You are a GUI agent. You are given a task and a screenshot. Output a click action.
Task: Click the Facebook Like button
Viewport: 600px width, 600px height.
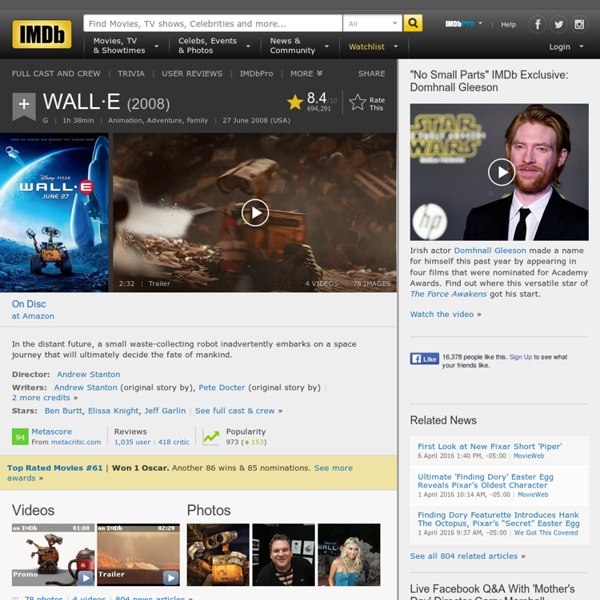pyautogui.click(x=424, y=359)
